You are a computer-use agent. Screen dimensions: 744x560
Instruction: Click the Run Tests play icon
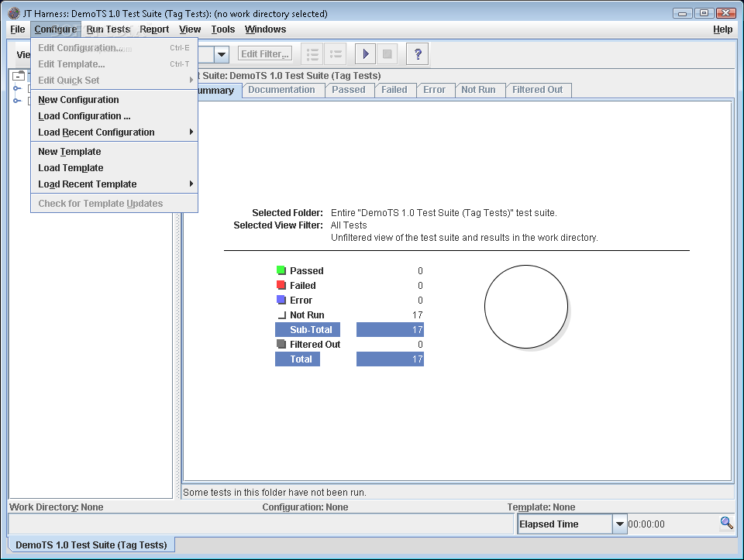click(365, 54)
